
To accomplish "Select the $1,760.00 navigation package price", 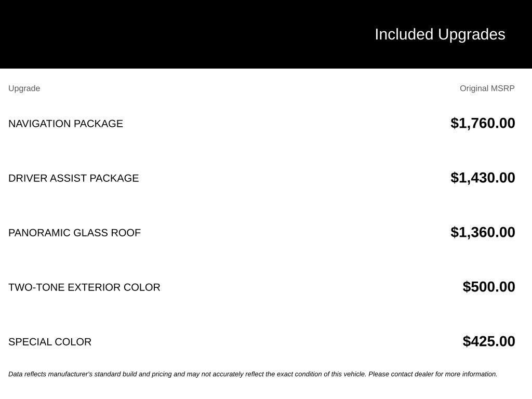I will pos(483,123).
